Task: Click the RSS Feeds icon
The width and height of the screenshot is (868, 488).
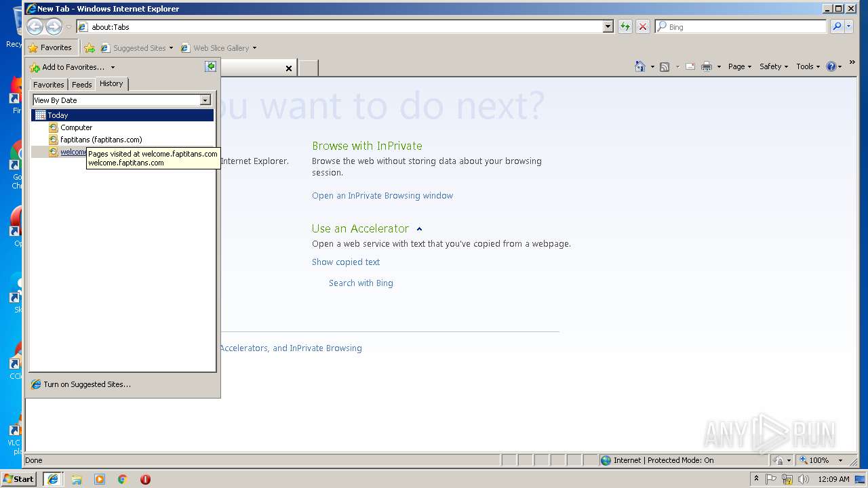Action: 665,66
